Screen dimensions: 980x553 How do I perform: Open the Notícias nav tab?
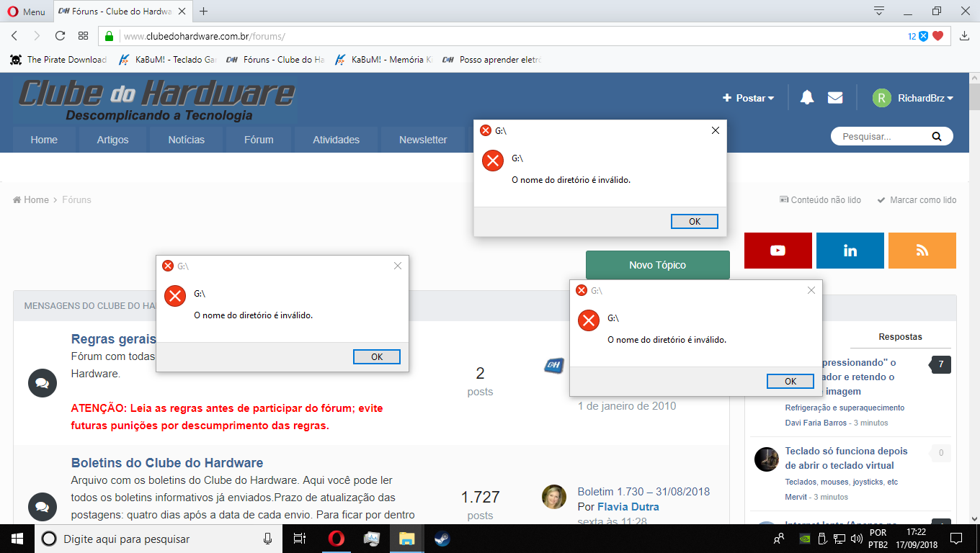tap(187, 140)
